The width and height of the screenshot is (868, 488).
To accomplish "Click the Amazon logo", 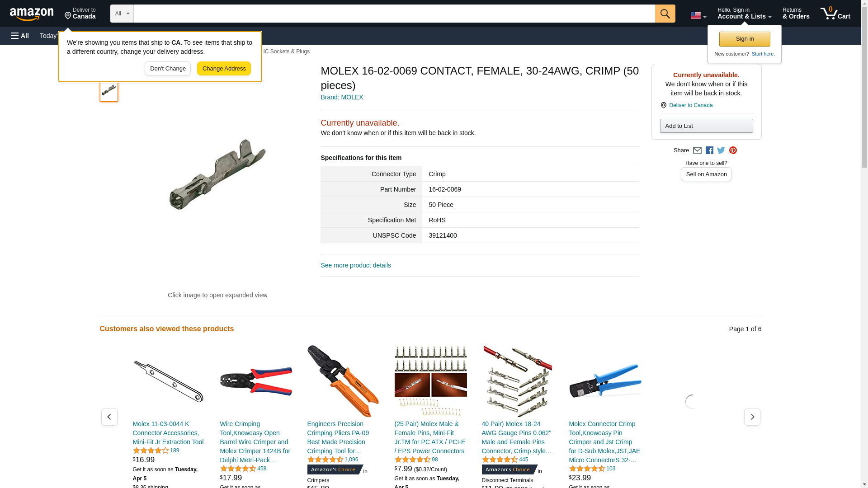I will point(32,14).
